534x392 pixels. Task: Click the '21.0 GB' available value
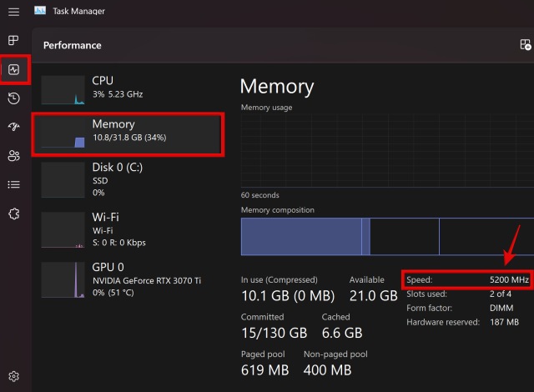click(373, 296)
